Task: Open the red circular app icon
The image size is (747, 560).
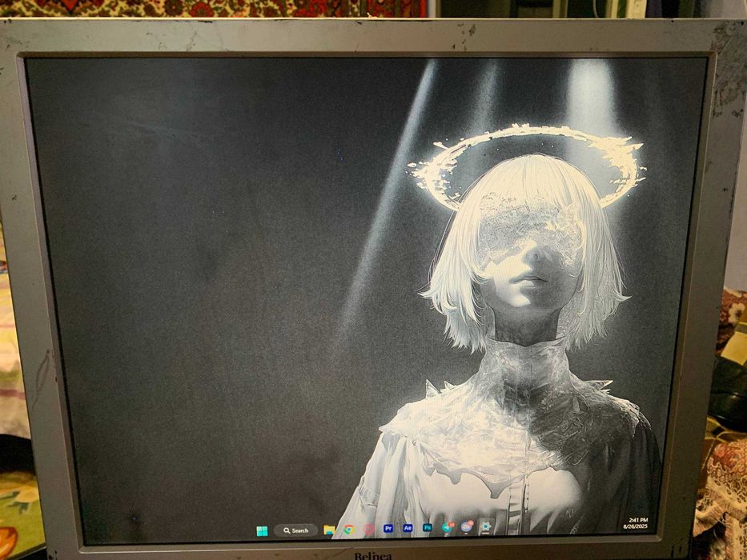Action: [369, 529]
